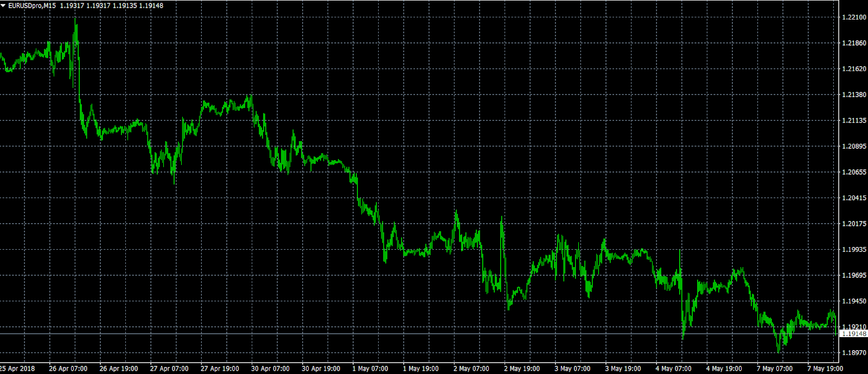The image size is (868, 374).
Task: Click the 30 Apr 07:00 time label
Action: tap(270, 369)
